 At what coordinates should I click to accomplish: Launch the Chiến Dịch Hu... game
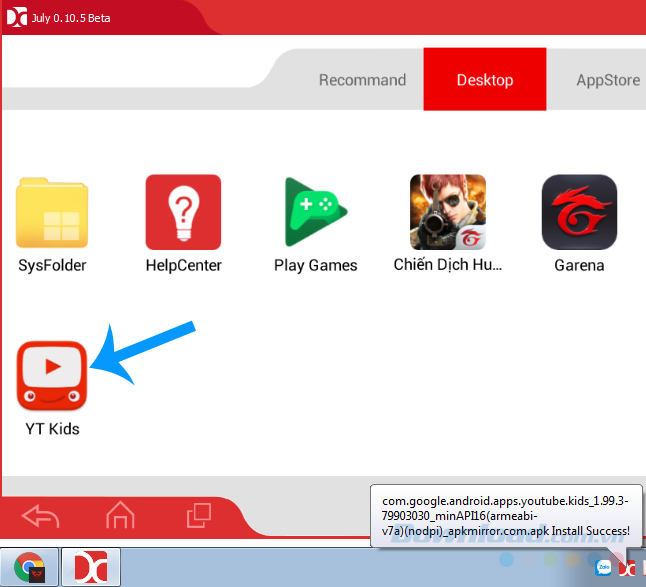click(448, 212)
